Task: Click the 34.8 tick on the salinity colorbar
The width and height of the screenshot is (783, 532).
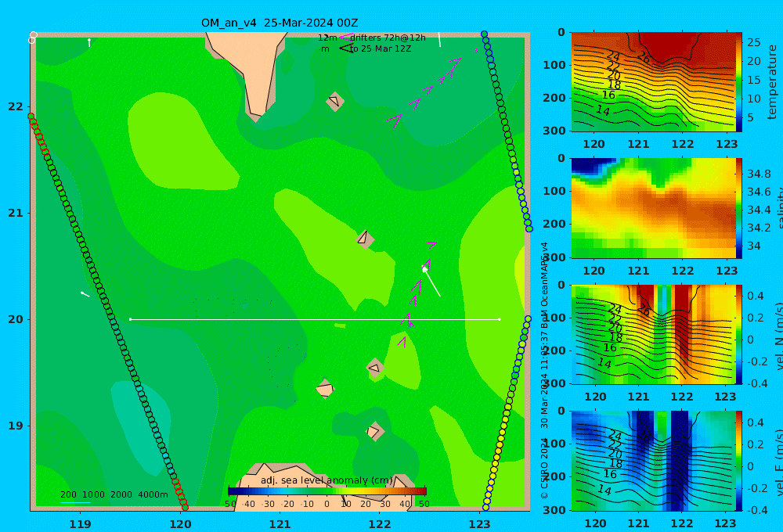Action: (759, 174)
